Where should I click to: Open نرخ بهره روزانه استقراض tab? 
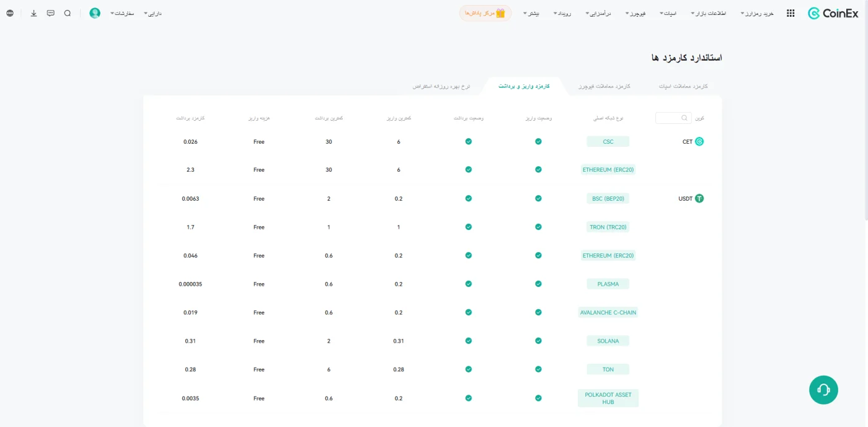point(441,86)
